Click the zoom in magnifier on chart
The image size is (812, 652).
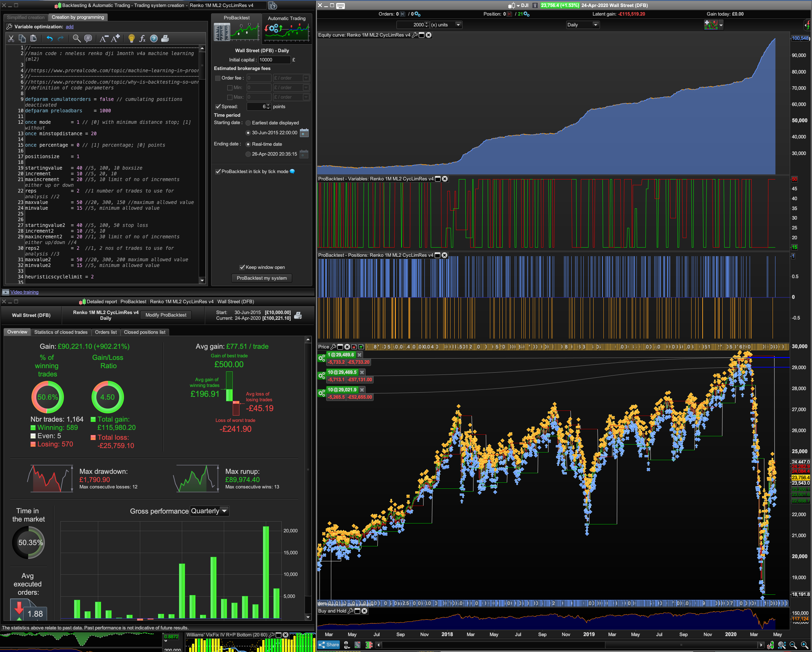coord(804,645)
